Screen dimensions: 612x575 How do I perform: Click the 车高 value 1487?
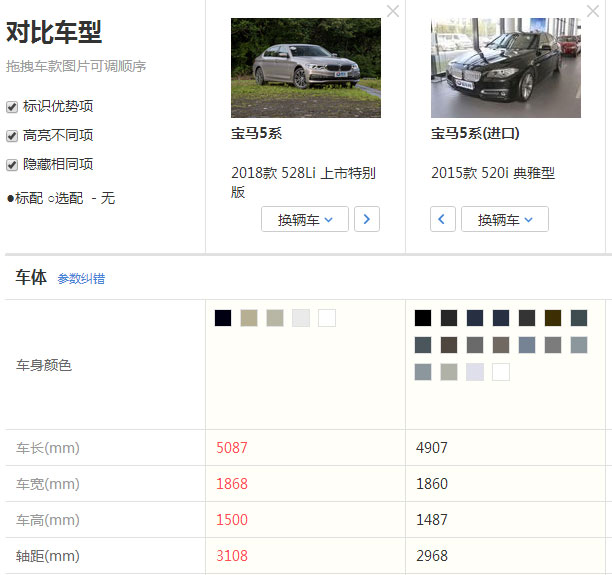432,520
